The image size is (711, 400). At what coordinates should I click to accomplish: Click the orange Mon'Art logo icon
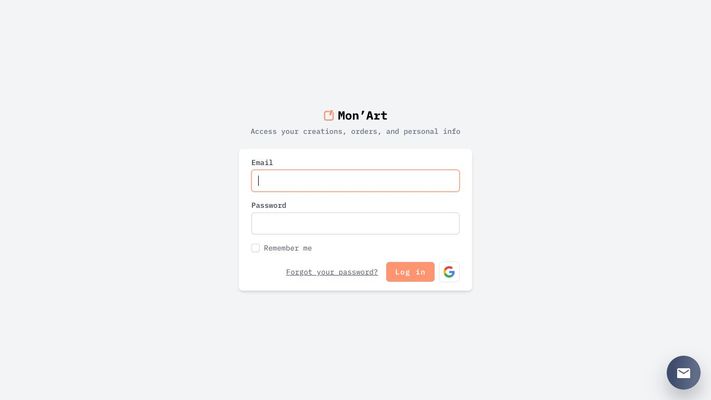[329, 115]
